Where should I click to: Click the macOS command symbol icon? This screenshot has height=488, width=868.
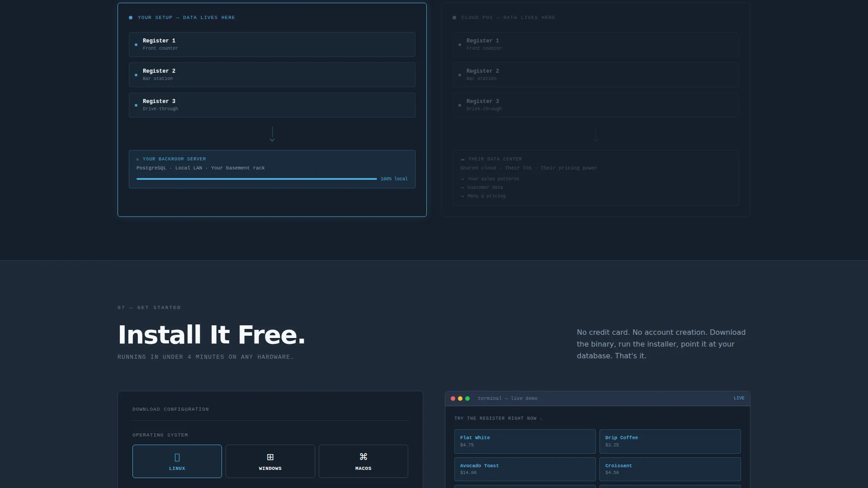pos(363,457)
